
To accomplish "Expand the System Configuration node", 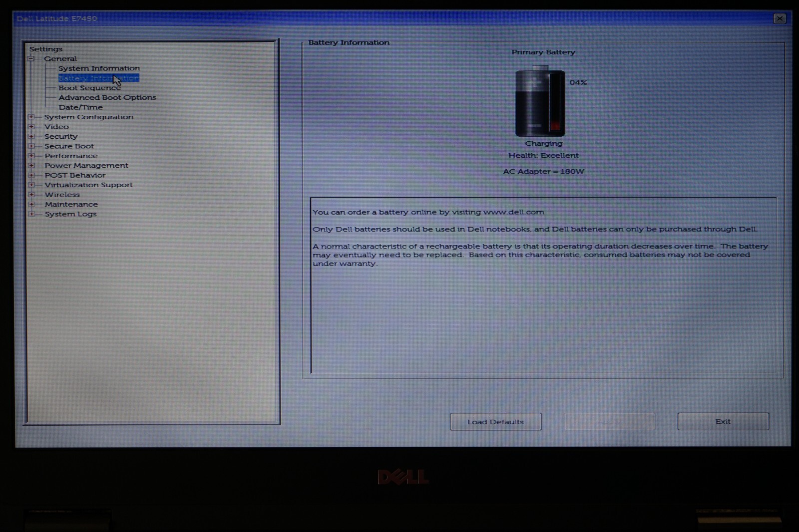I will (31, 117).
